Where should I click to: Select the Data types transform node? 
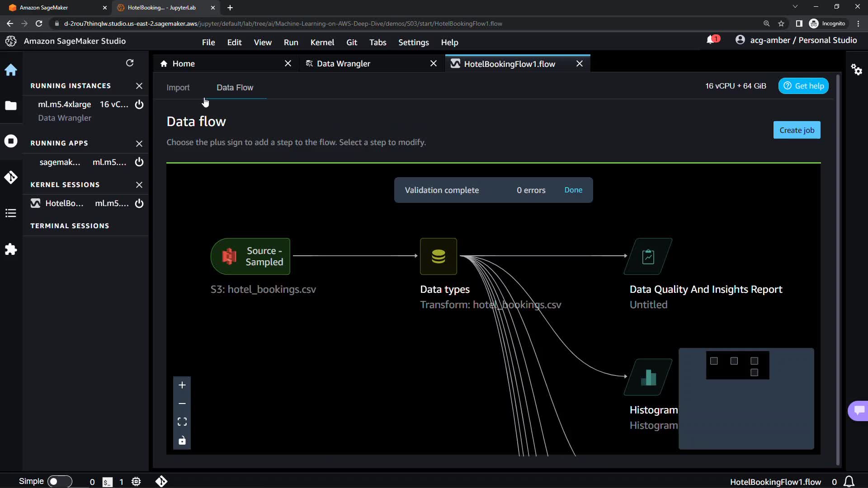point(438,256)
